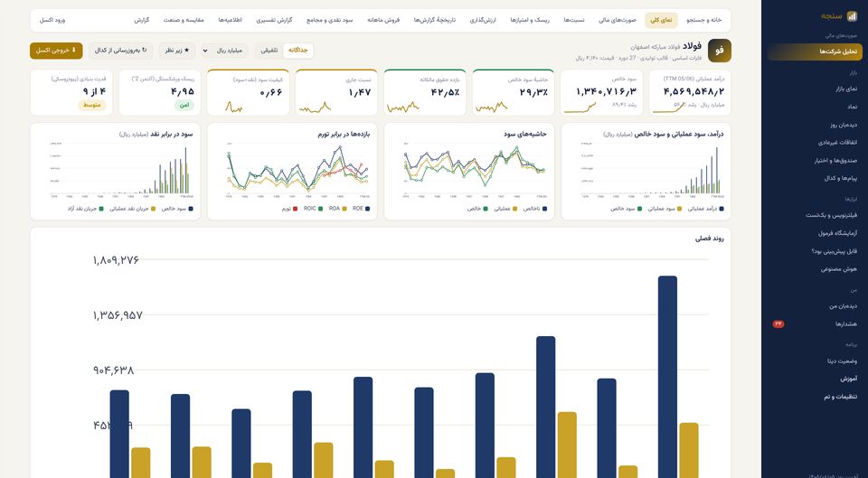Screen dimensions: 868x478
Task: Open the خانه و جستجو tab
Action: point(704,20)
